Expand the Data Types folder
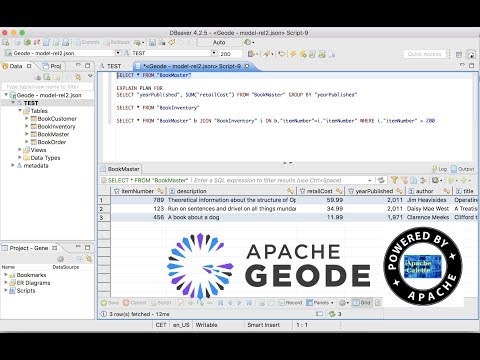 click(x=20, y=158)
